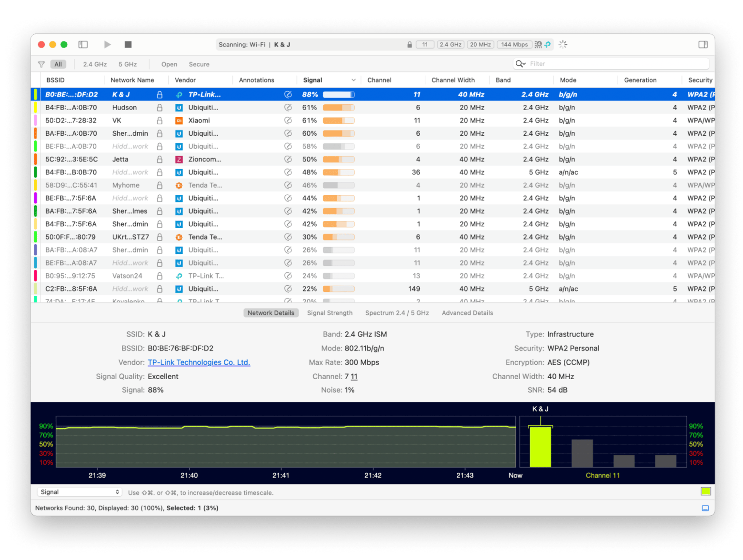Click the Ubiquiti vendor icon on the VK... row
743x560 pixels.
[179, 120]
